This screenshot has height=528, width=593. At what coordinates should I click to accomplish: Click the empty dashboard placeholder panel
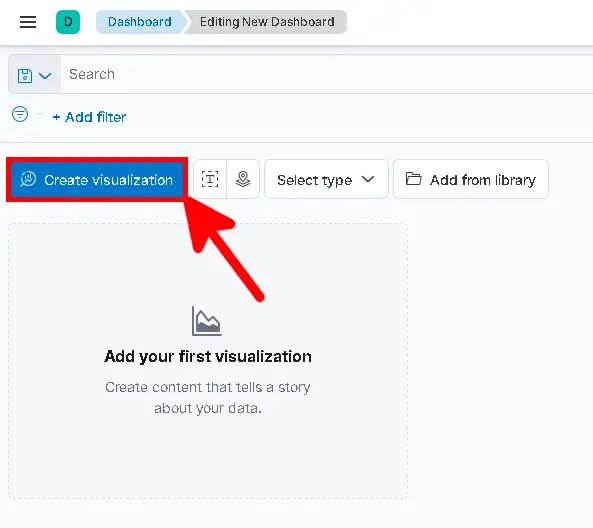208,361
